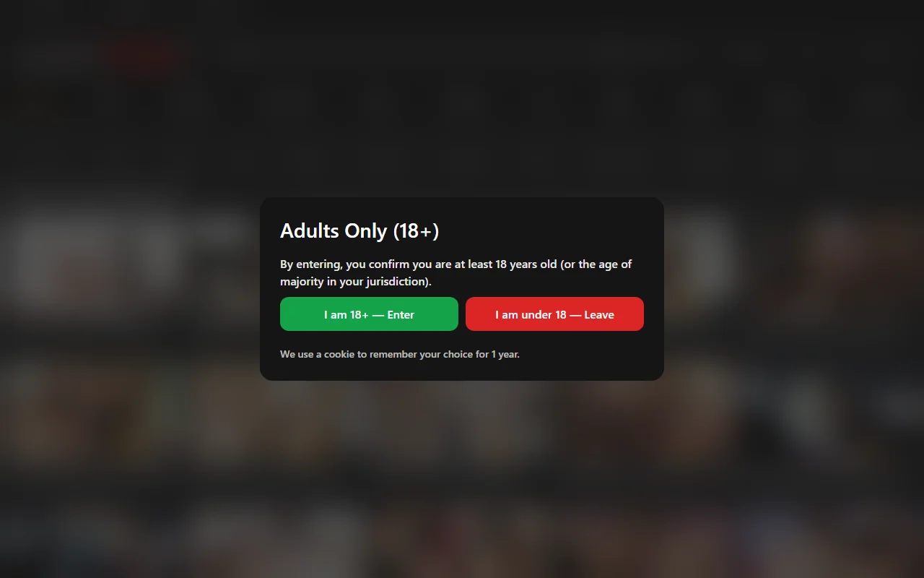
Task: Click the '1 year' text in the cookie notice
Action: [x=504, y=354]
